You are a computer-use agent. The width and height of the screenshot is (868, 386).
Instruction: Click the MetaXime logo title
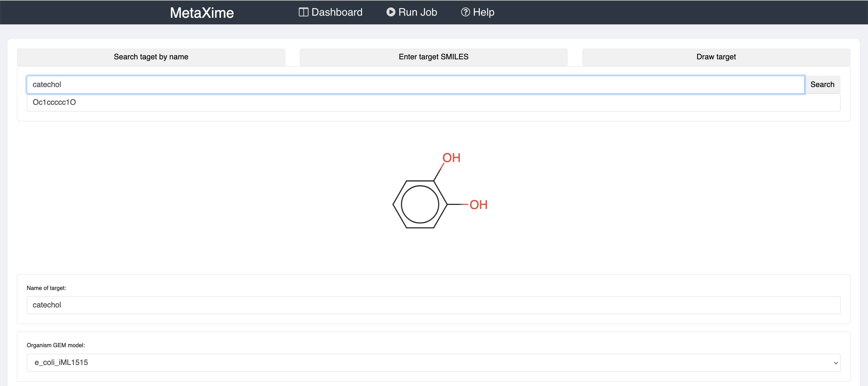(x=202, y=13)
